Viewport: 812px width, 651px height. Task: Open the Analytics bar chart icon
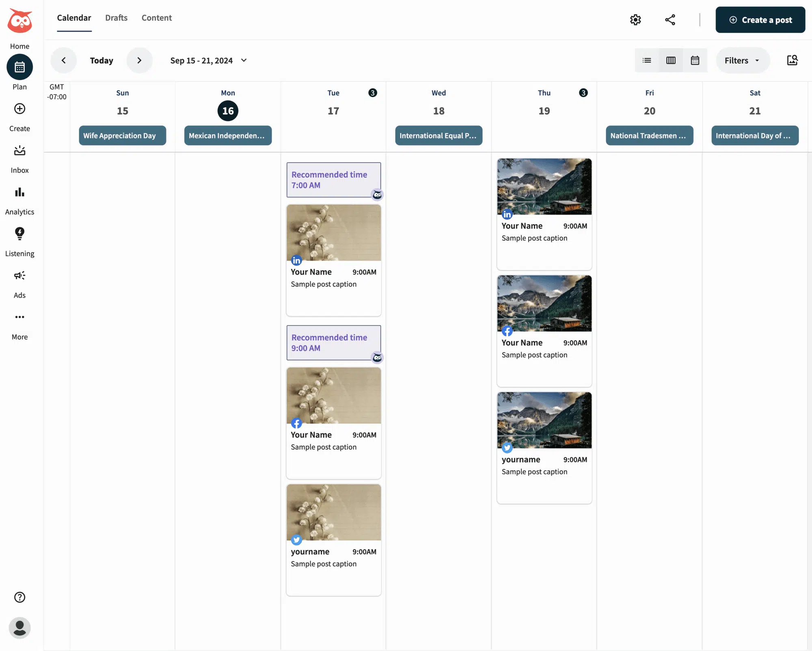click(19, 192)
